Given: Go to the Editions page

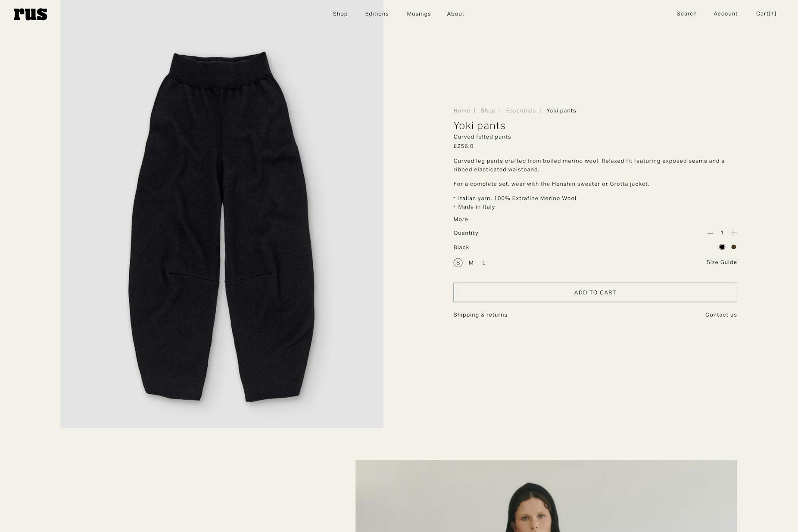Looking at the screenshot, I should 377,14.
